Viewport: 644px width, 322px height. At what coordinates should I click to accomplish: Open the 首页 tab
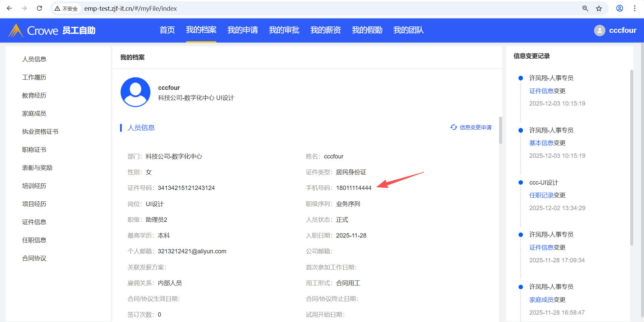coord(167,30)
